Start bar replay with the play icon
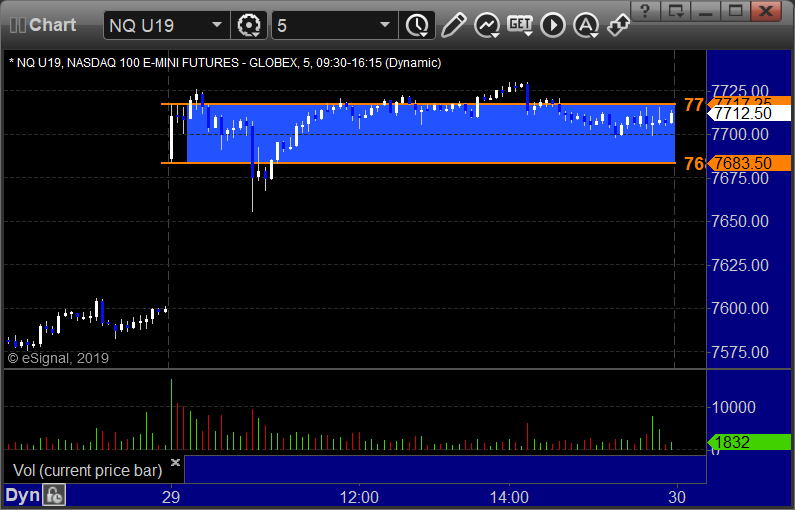Viewport: 795px width, 510px height. pos(553,25)
